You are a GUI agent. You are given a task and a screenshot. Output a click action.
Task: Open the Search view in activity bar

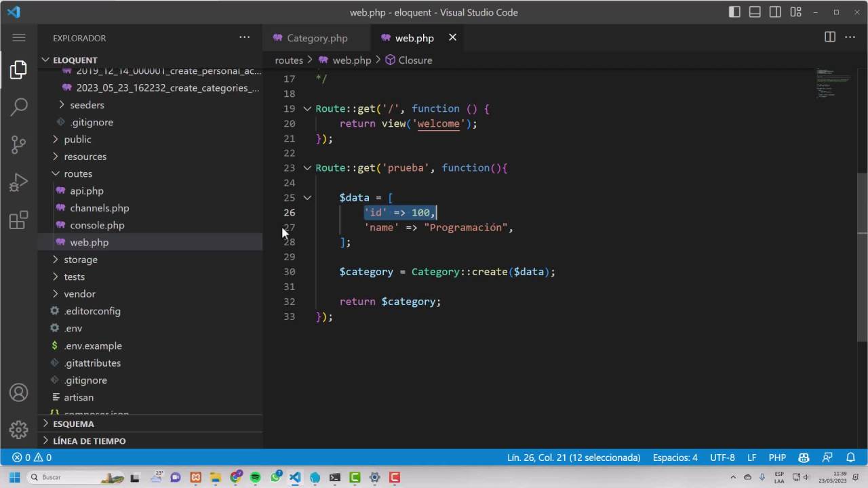(19, 106)
